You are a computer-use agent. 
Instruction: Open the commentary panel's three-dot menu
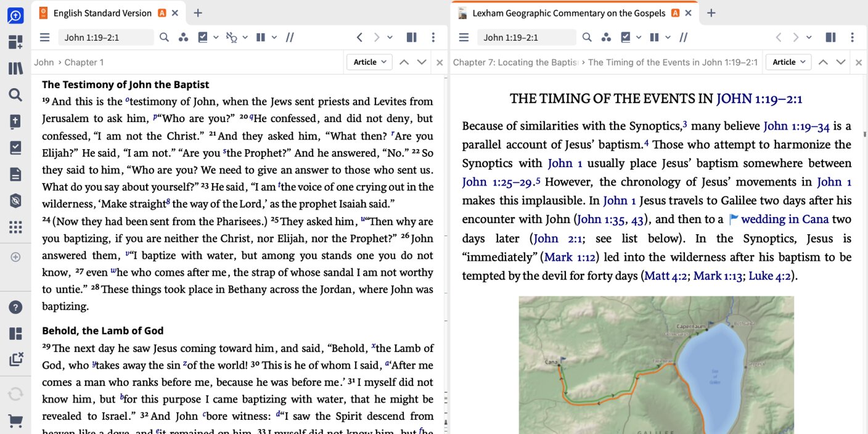[853, 38]
